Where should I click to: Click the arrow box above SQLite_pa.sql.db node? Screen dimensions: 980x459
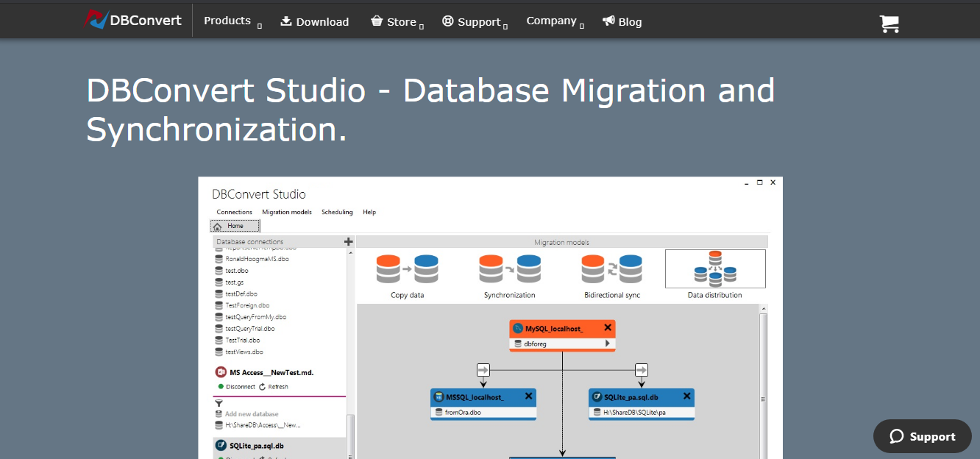click(642, 369)
